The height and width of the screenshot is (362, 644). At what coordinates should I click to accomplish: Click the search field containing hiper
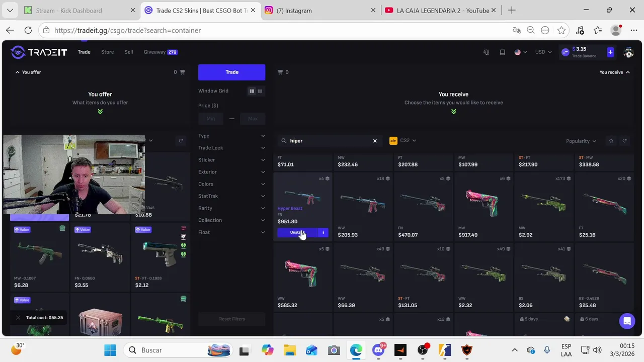330,141
